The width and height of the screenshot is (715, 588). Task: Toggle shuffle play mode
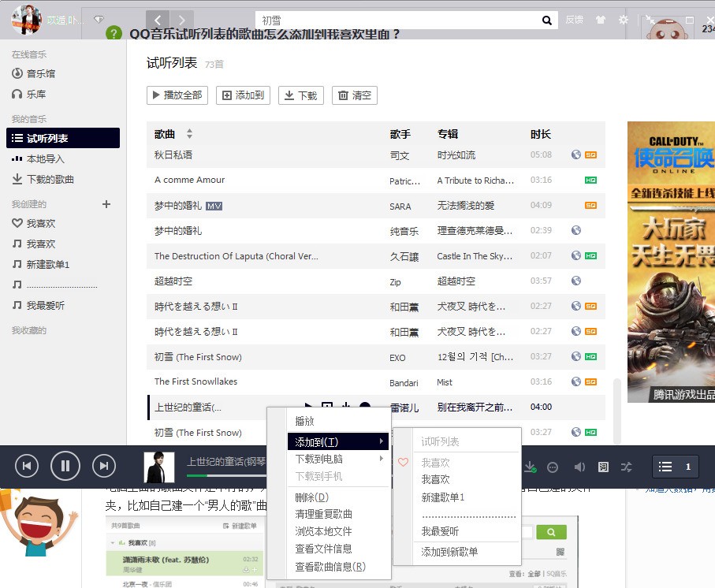tap(626, 467)
